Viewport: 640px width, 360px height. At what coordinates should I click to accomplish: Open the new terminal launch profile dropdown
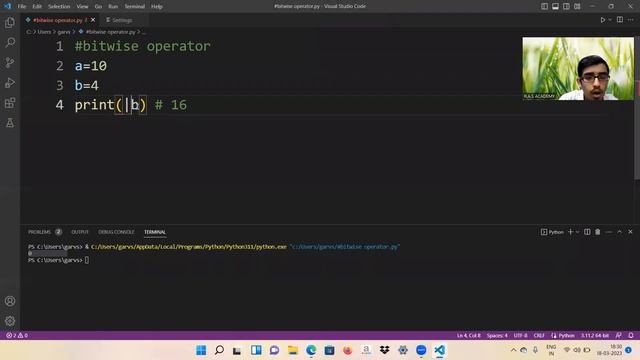(x=578, y=232)
